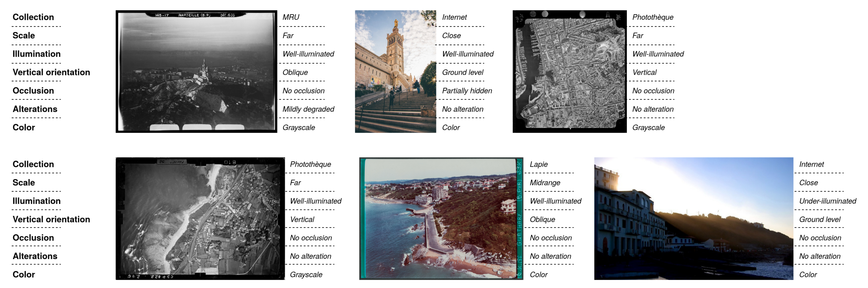Select the 'MRU' collection label
This screenshot has width=868, height=288.
291,17
